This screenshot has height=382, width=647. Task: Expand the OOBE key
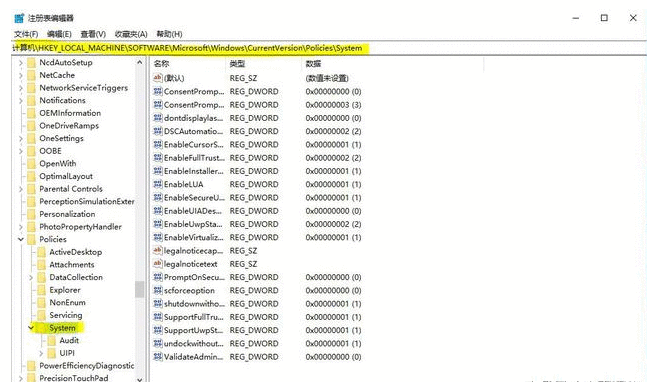pos(21,151)
